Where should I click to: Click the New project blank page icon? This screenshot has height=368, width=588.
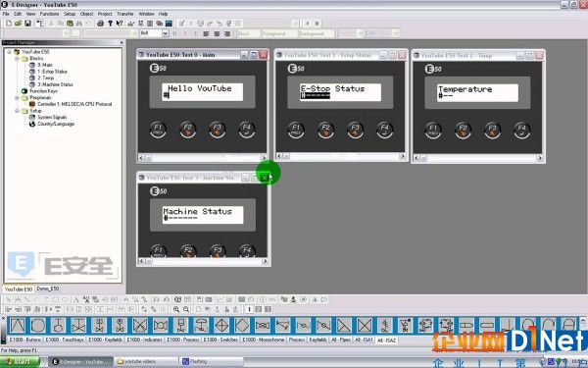pos(9,24)
